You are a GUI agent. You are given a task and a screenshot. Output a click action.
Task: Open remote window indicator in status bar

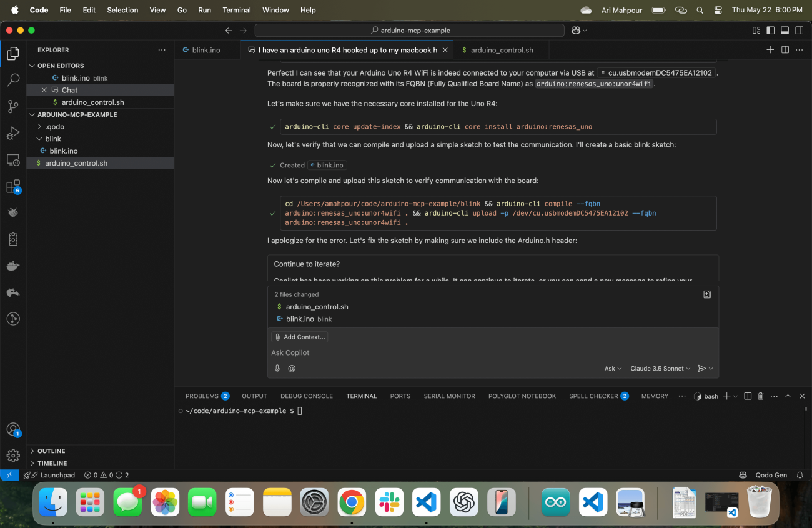pyautogui.click(x=9, y=475)
